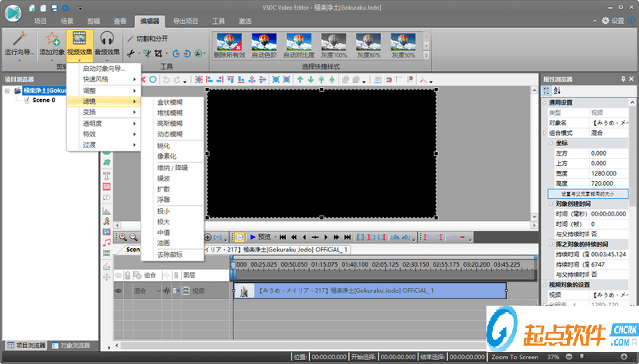639x364 pixels.
Task: Open the 透明度 transparency submenu
Action: [105, 124]
